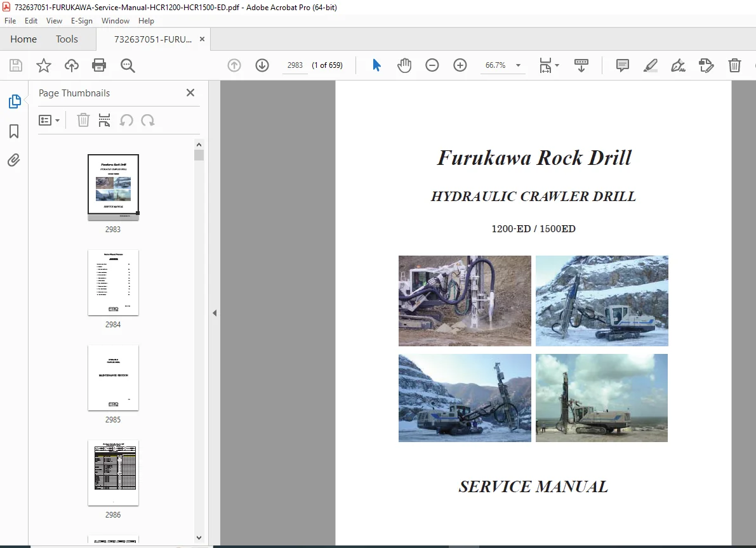Viewport: 756px width, 548px height.
Task: Click the '(1 of 659)' page count text
Action: point(328,65)
